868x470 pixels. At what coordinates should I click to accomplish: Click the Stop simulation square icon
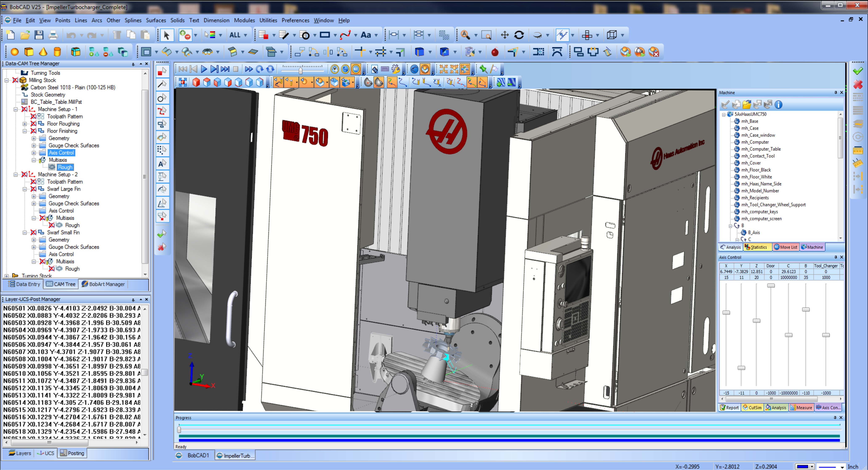click(x=236, y=69)
